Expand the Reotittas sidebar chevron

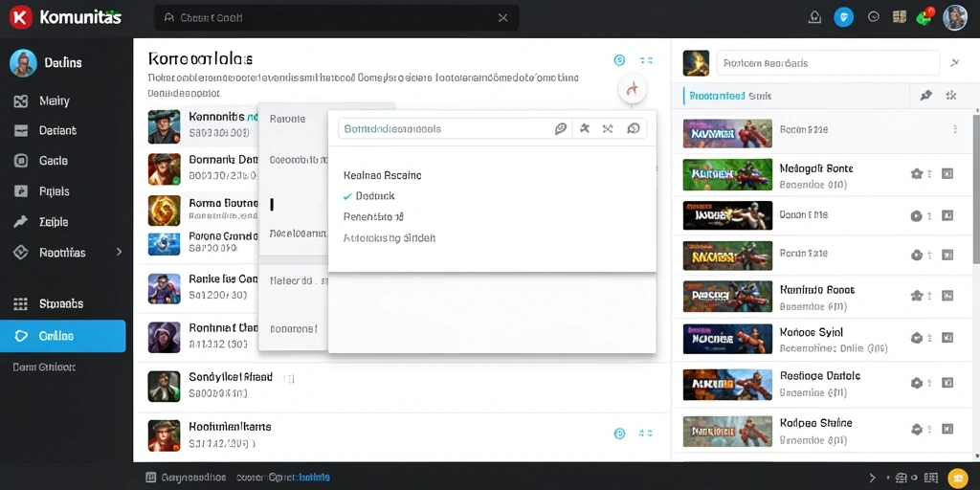click(119, 252)
